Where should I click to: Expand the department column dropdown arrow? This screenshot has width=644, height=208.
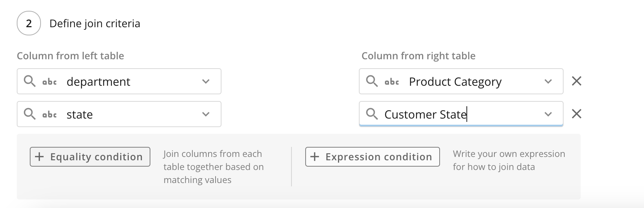(206, 81)
